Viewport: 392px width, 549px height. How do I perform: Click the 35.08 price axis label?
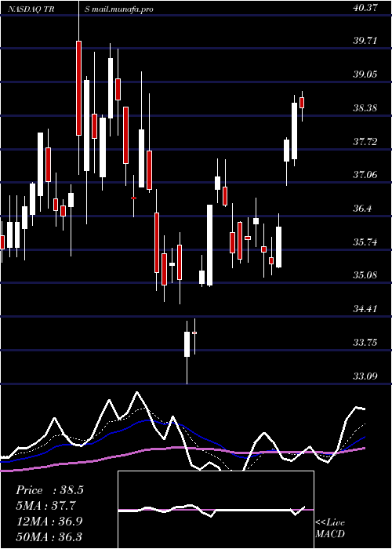[x=365, y=275]
